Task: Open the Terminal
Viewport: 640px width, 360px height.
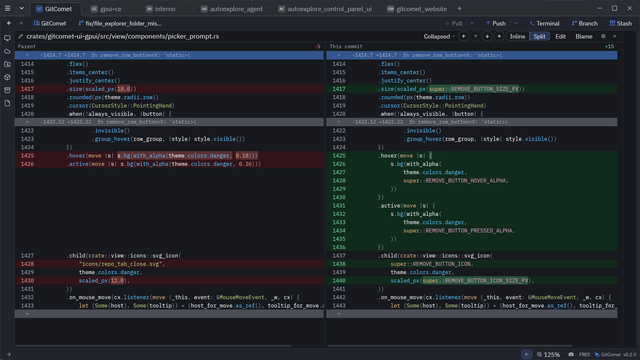Action: 544,24
